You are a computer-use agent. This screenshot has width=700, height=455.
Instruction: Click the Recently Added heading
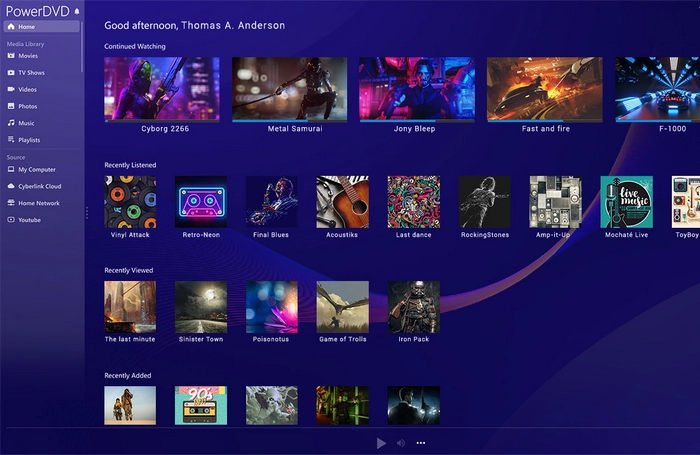128,375
